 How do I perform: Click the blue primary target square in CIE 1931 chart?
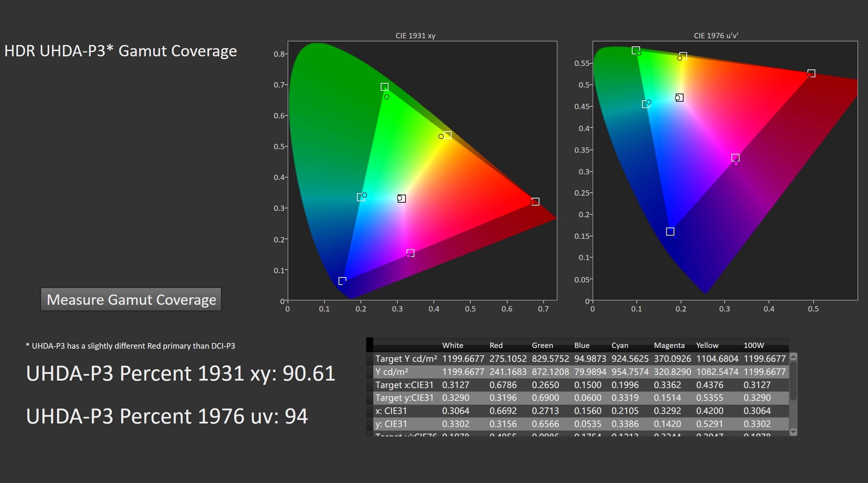(342, 281)
